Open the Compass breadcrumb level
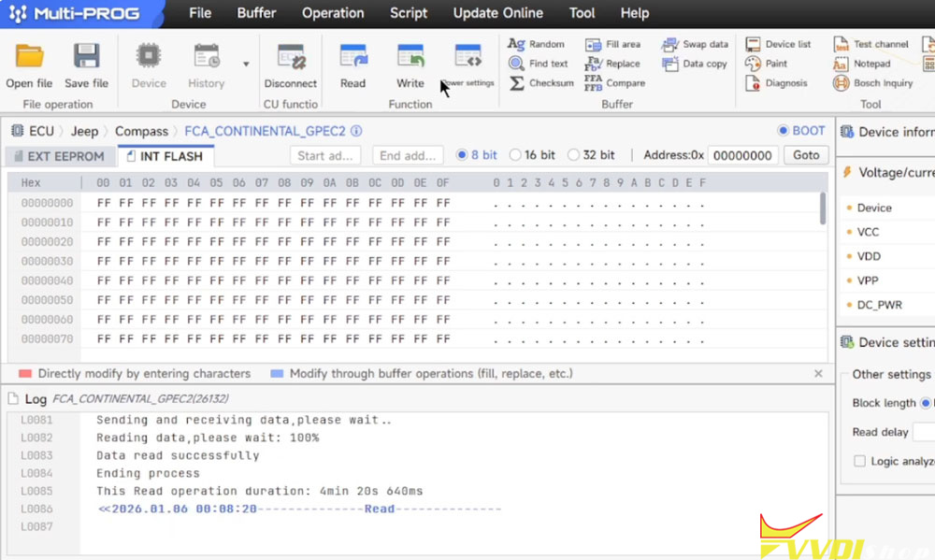This screenshot has width=935, height=560. 141,132
